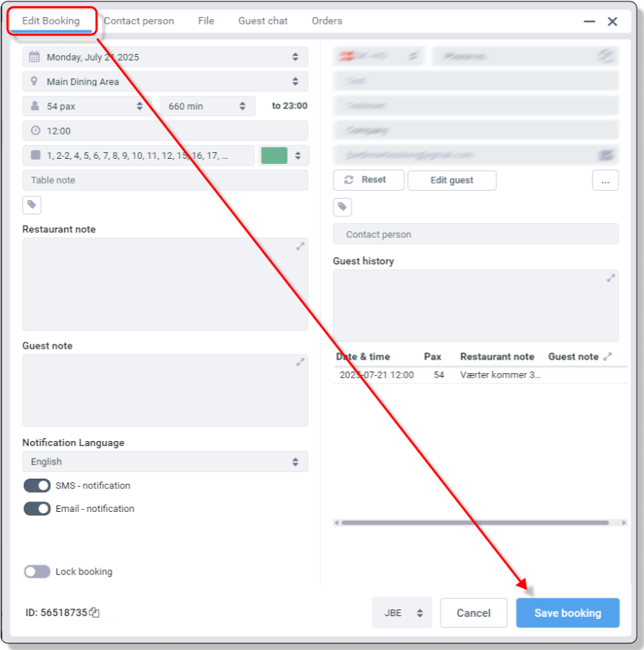Open the Orders tab
The height and width of the screenshot is (650, 644).
[326, 21]
